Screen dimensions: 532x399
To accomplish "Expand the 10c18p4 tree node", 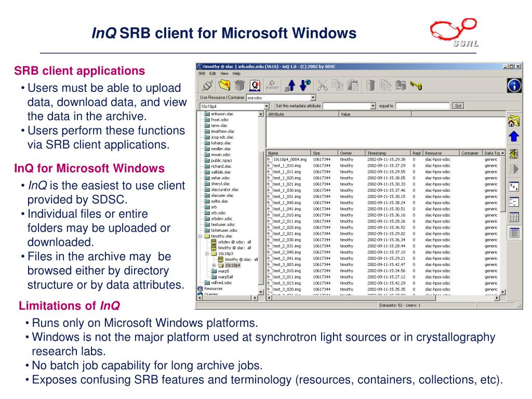I will (x=214, y=265).
